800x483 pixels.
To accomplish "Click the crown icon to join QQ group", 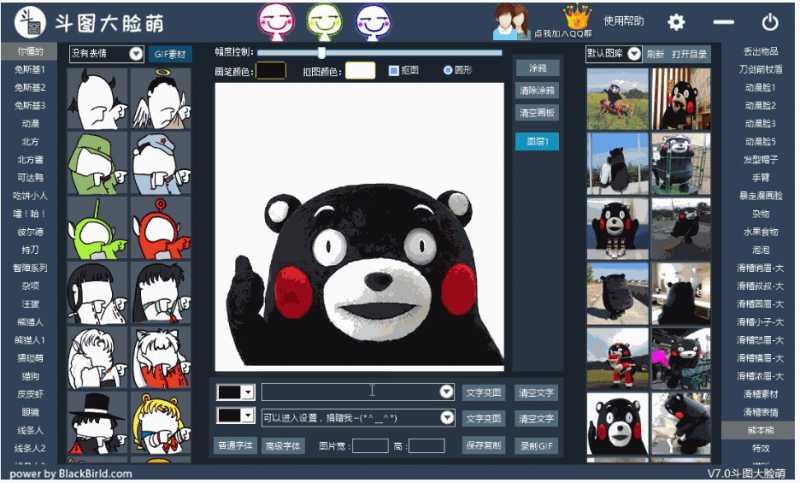I will [577, 17].
